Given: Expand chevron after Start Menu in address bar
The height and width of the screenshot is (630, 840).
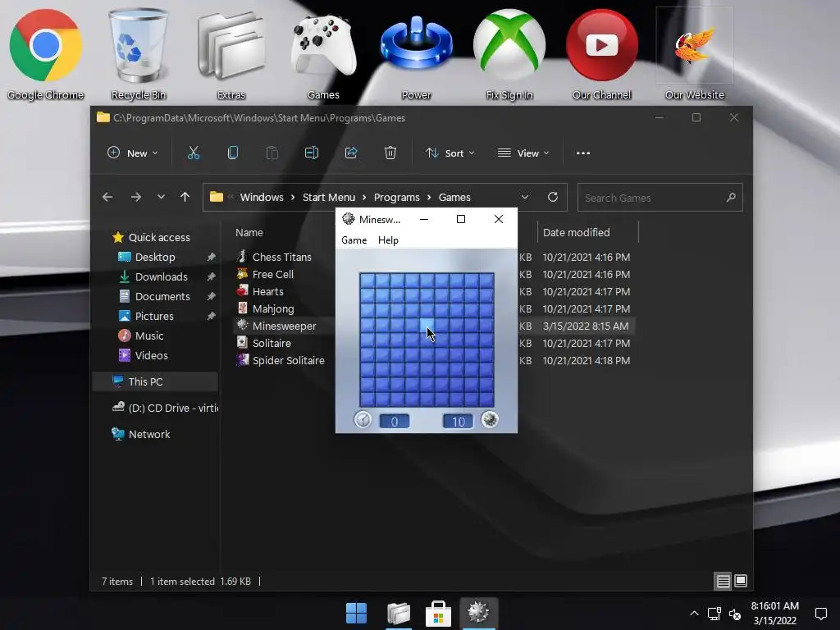Looking at the screenshot, I should click(364, 198).
